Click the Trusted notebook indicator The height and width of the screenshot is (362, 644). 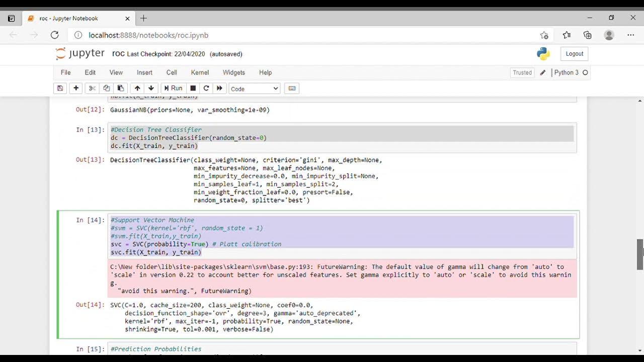pyautogui.click(x=522, y=72)
